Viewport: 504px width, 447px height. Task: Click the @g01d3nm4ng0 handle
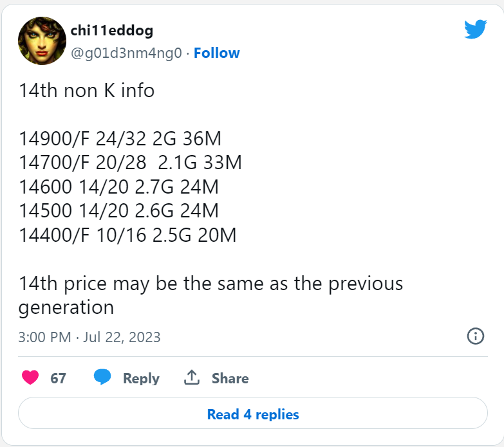[126, 53]
